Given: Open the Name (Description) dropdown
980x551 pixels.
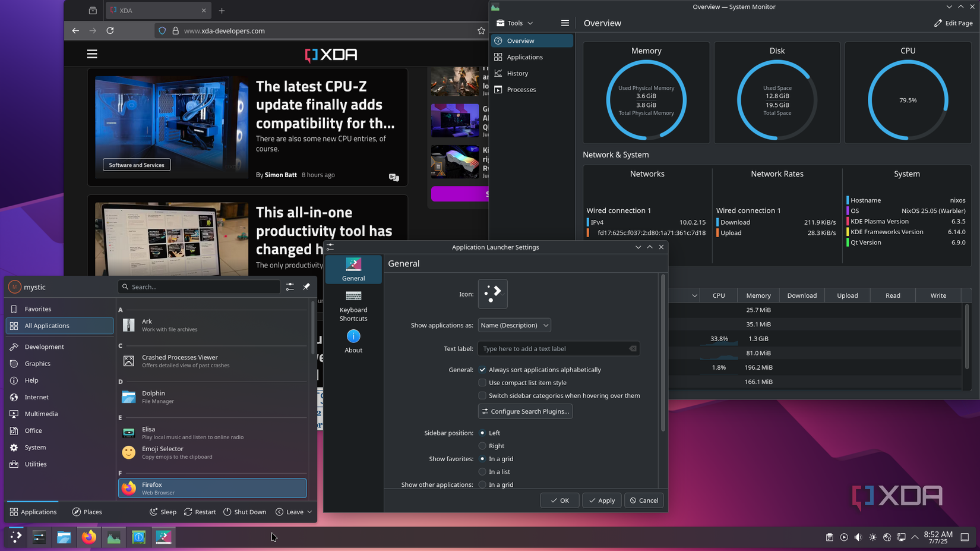Looking at the screenshot, I should (x=513, y=325).
